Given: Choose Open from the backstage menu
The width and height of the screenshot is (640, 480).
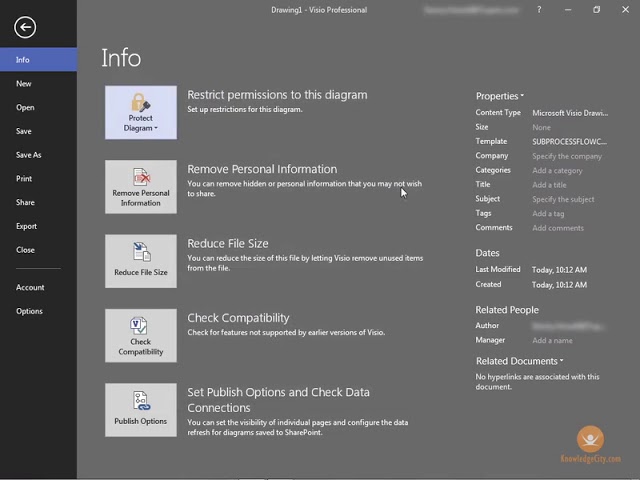Looking at the screenshot, I should tap(38, 107).
